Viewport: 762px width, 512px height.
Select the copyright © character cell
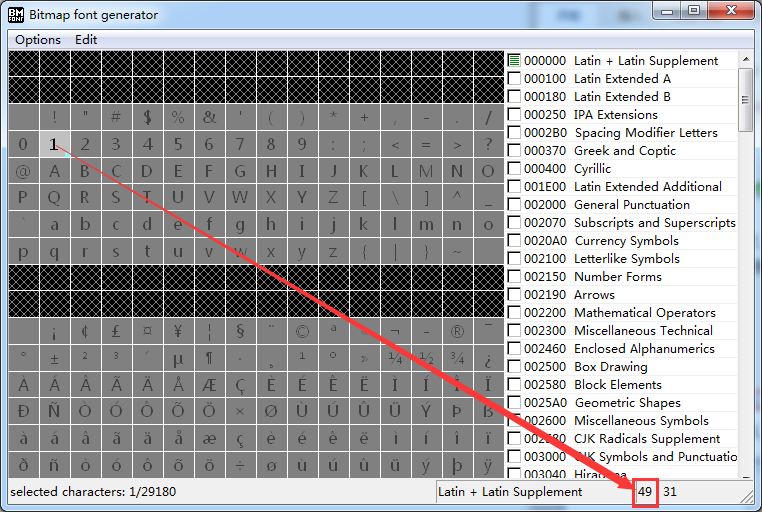[x=302, y=331]
